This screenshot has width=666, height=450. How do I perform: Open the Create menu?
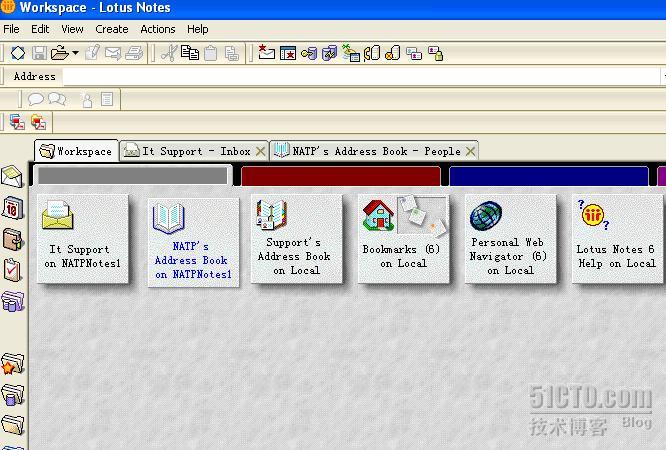click(x=112, y=29)
